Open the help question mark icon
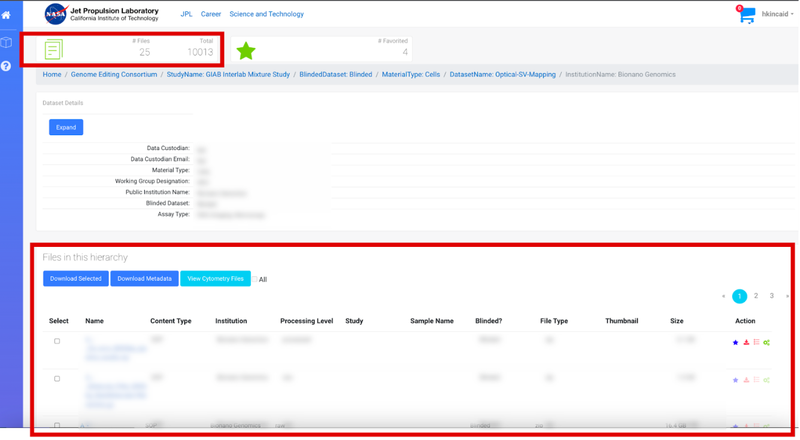This screenshot has width=800, height=440. [6, 66]
